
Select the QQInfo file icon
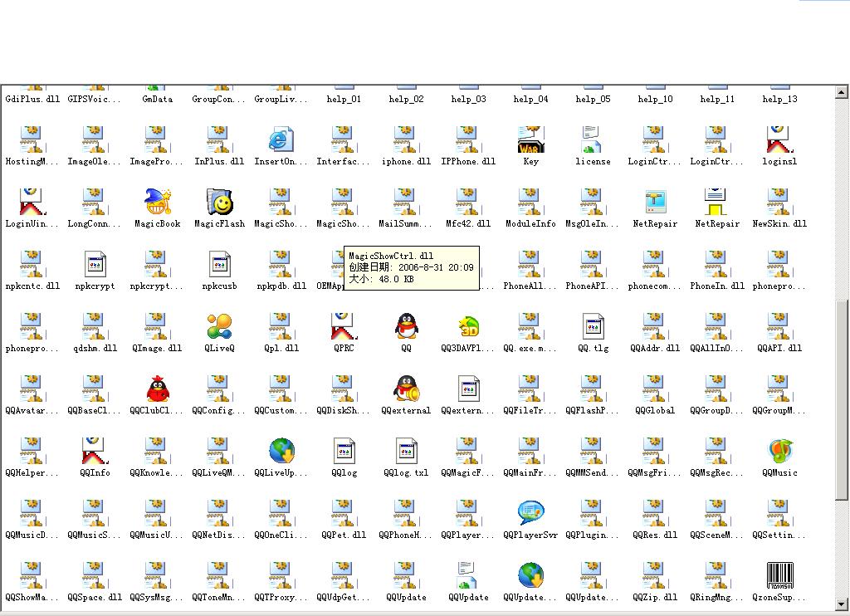pyautogui.click(x=95, y=451)
